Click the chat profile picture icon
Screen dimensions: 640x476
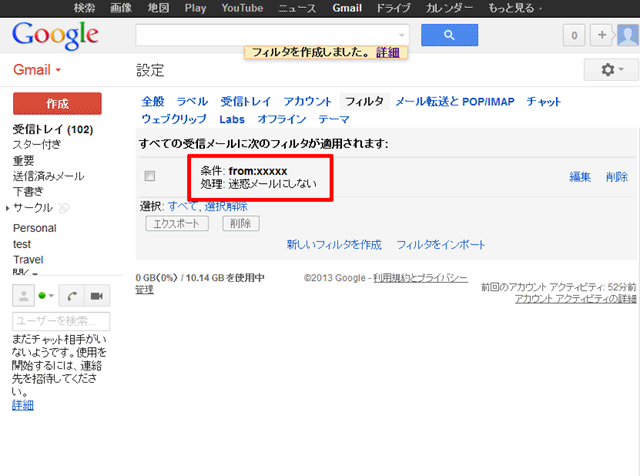coord(22,296)
